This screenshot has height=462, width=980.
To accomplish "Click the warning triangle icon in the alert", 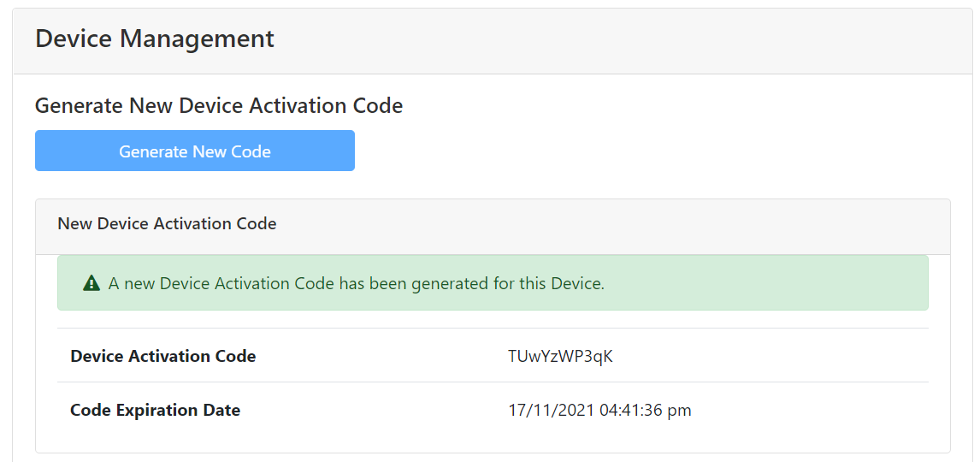I will (x=92, y=283).
